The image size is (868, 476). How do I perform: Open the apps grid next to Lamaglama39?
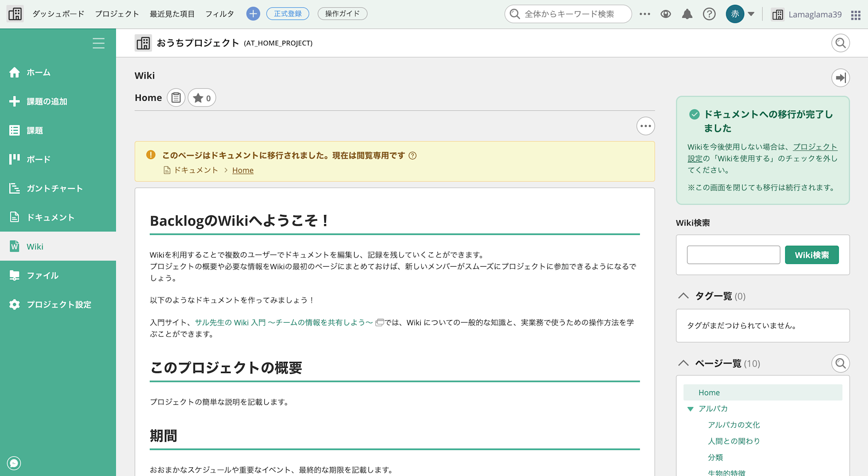coord(855,14)
